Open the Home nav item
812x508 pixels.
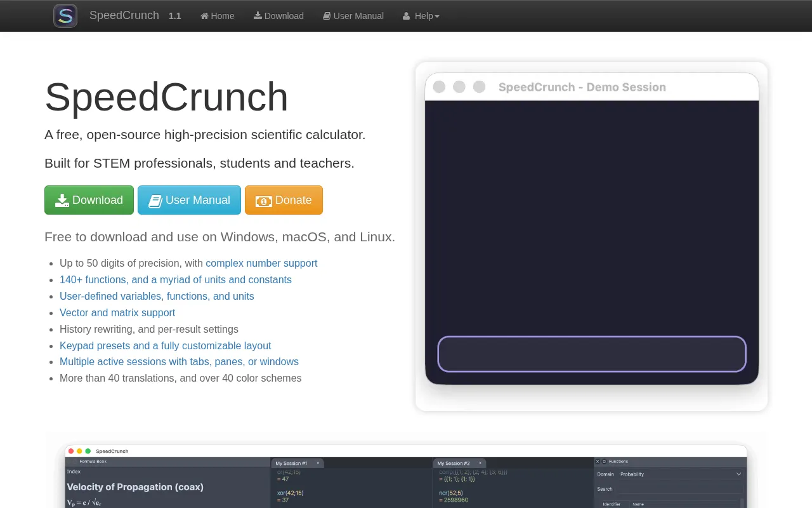point(218,16)
